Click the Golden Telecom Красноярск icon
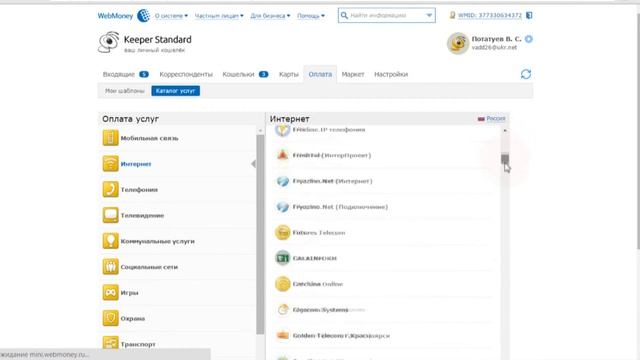Image resolution: width=640 pixels, height=360 pixels. (x=282, y=336)
